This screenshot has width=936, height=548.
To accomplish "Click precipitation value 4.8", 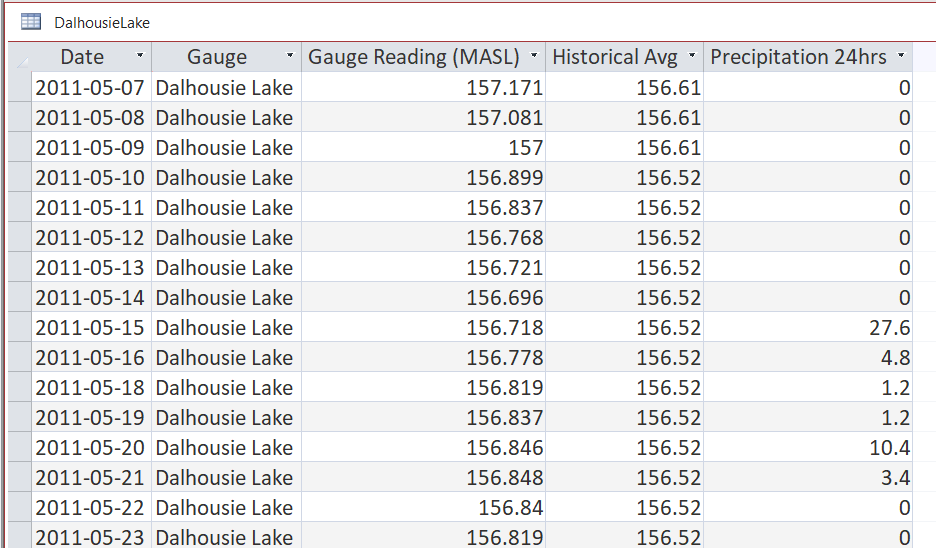I will (808, 358).
